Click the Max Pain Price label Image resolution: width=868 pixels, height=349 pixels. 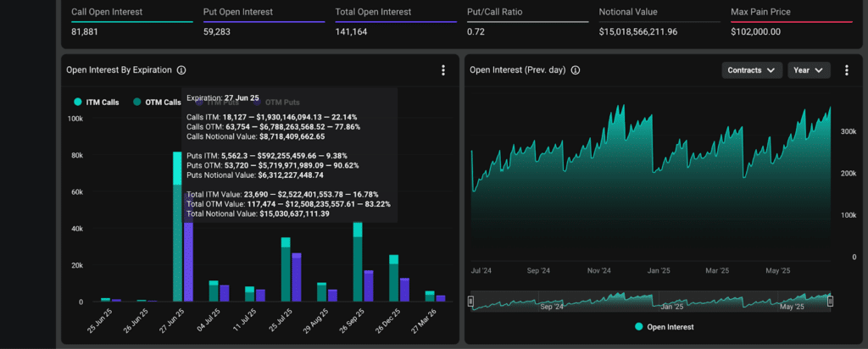760,12
